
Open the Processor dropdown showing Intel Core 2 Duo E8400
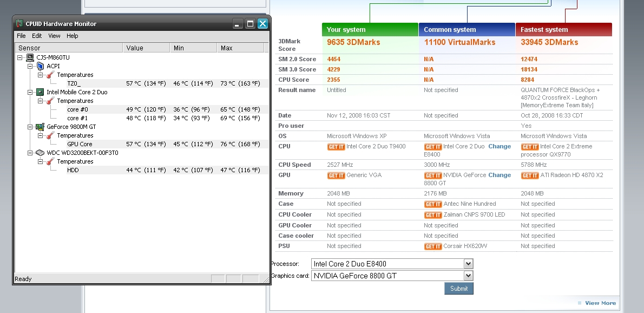[x=468, y=264]
